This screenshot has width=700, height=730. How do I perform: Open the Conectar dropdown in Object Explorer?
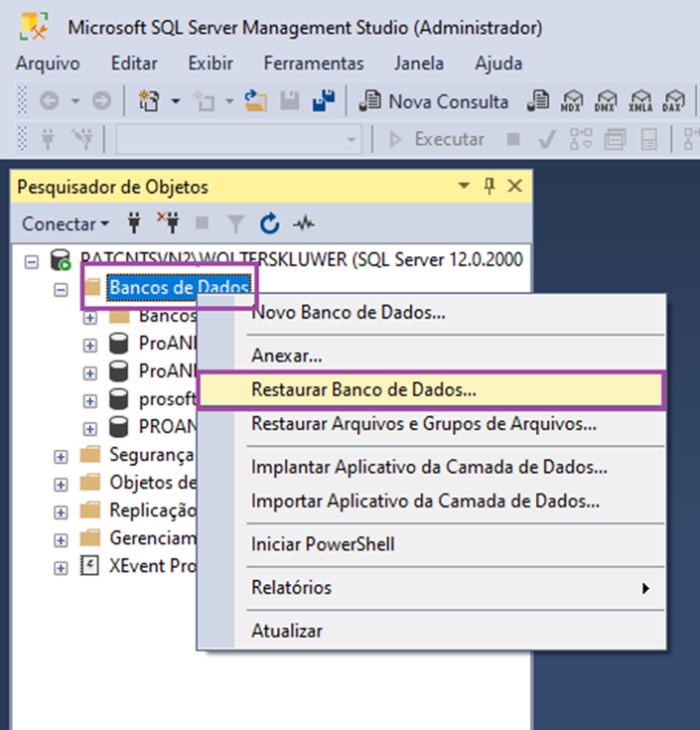[66, 223]
